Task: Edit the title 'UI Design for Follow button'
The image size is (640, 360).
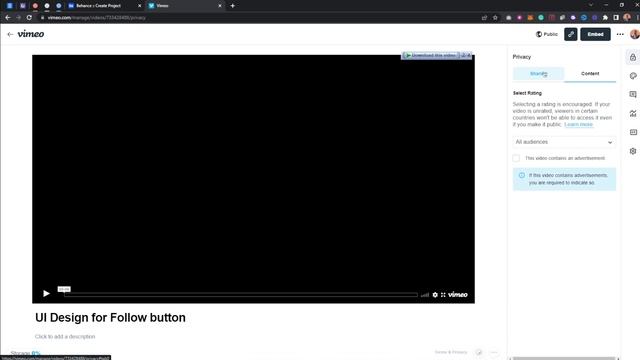Action: 110,318
